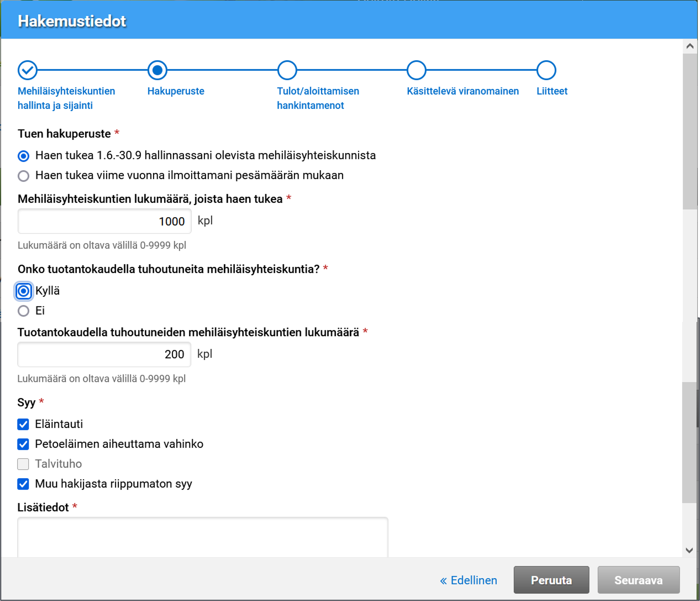Click scroll up arrow at top

[x=690, y=46]
